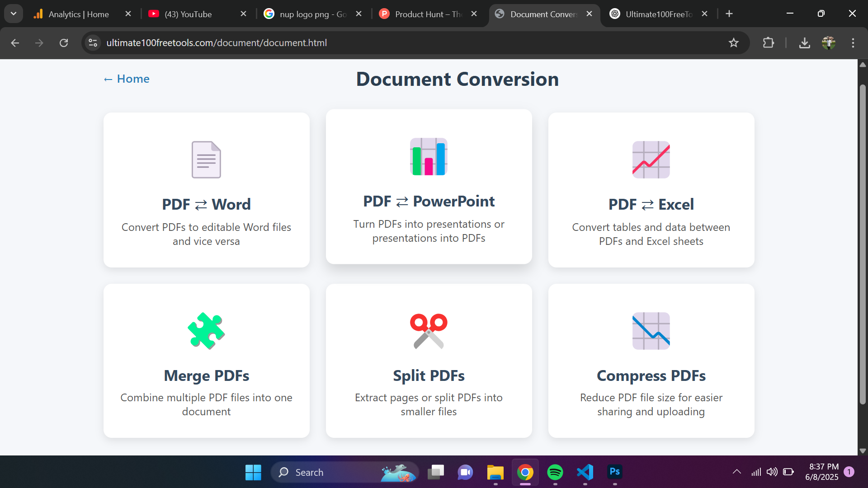Image resolution: width=868 pixels, height=488 pixels.
Task: Switch to the Product Hunt tab
Action: [420, 14]
